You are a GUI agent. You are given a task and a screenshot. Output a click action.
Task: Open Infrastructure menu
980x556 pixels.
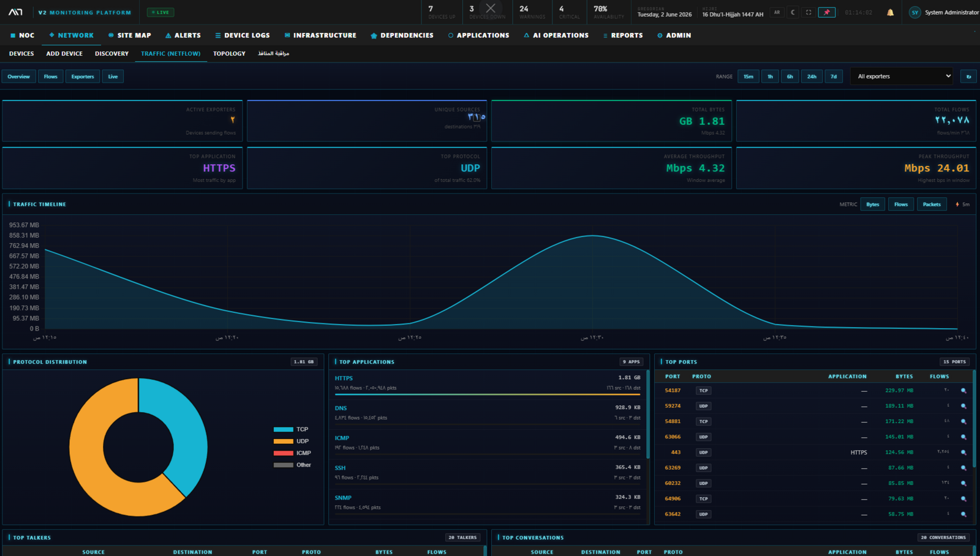tap(320, 36)
